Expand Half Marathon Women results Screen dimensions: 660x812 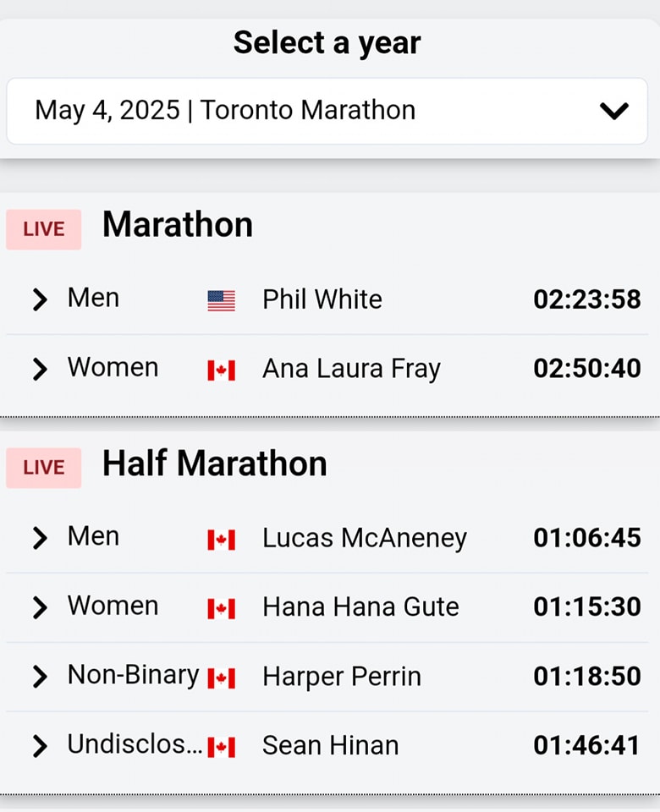(x=39, y=607)
